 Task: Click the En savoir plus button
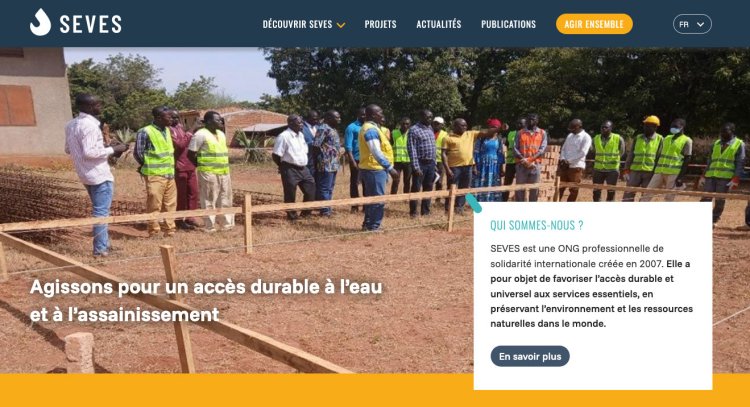(x=530, y=356)
